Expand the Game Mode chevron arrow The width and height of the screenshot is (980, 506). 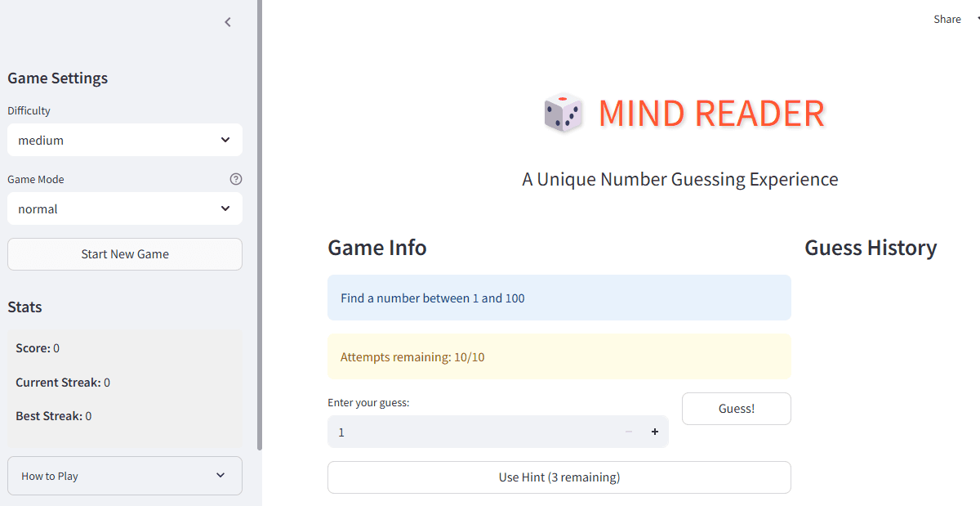[x=225, y=208]
